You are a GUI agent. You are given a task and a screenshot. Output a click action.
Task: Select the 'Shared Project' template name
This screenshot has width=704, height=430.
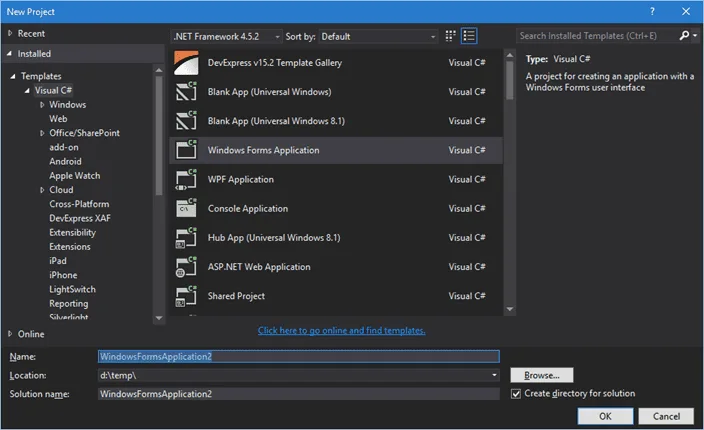[236, 296]
